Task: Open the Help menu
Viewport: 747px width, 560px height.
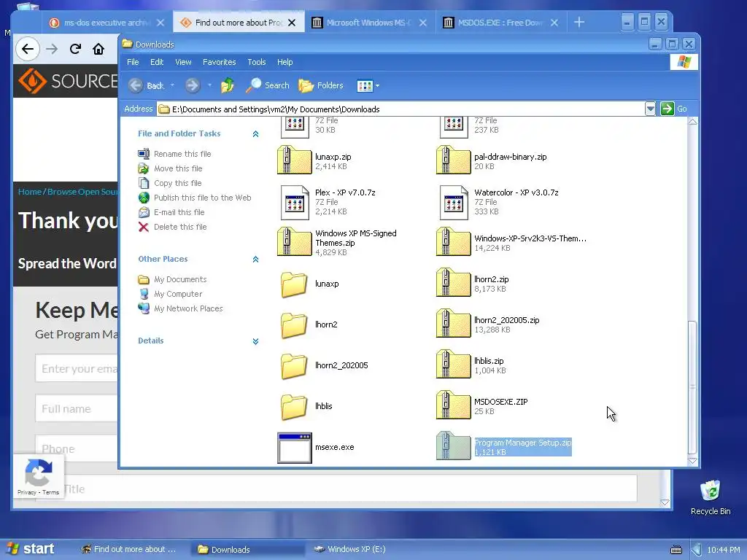Action: 285,62
